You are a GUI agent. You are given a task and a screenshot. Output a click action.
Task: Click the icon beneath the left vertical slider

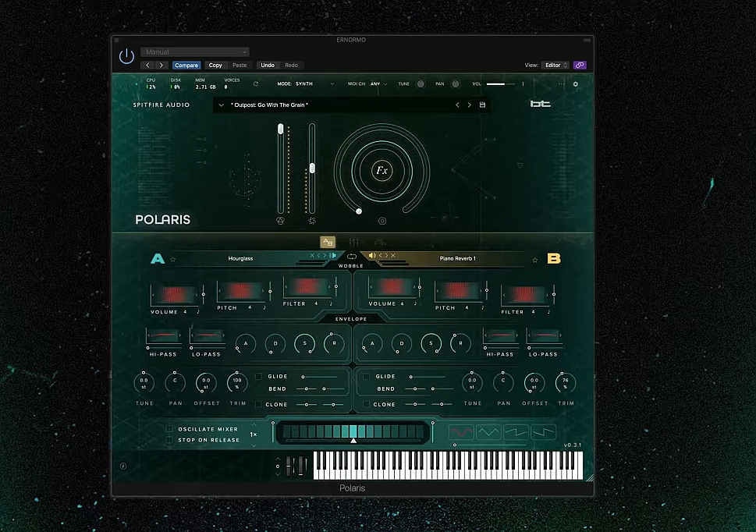pyautogui.click(x=280, y=221)
